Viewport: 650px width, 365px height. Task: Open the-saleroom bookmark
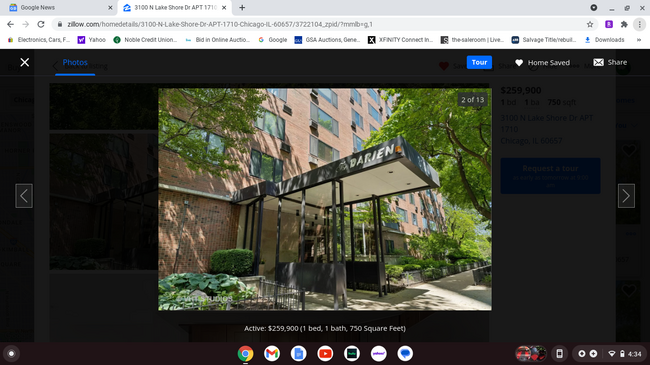coord(472,40)
